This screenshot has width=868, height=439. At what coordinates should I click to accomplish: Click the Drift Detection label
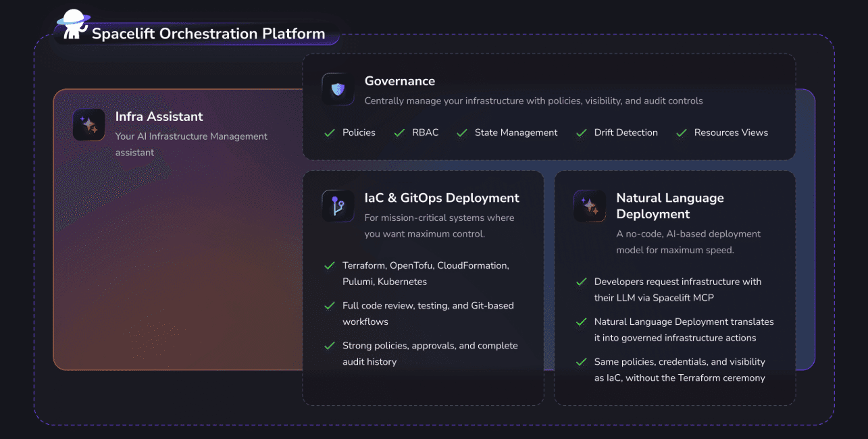tap(626, 132)
